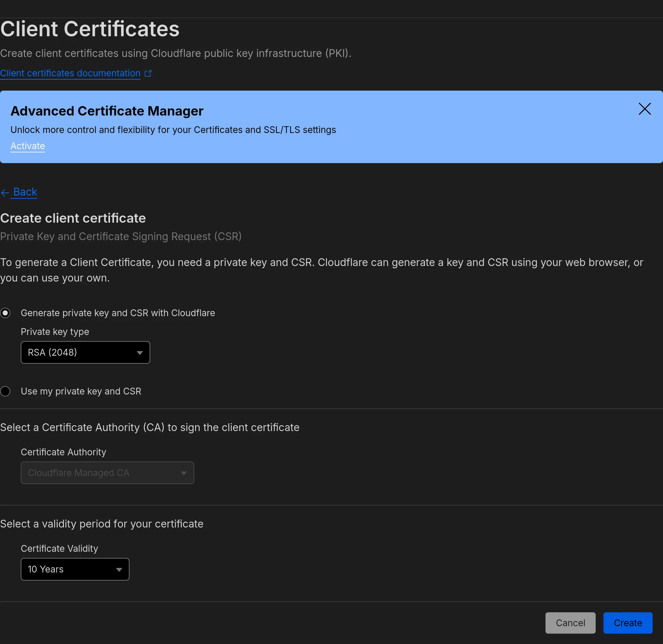Viewport: 663px width, 644px height.
Task: Select the Create client certificate section title
Action: click(73, 218)
